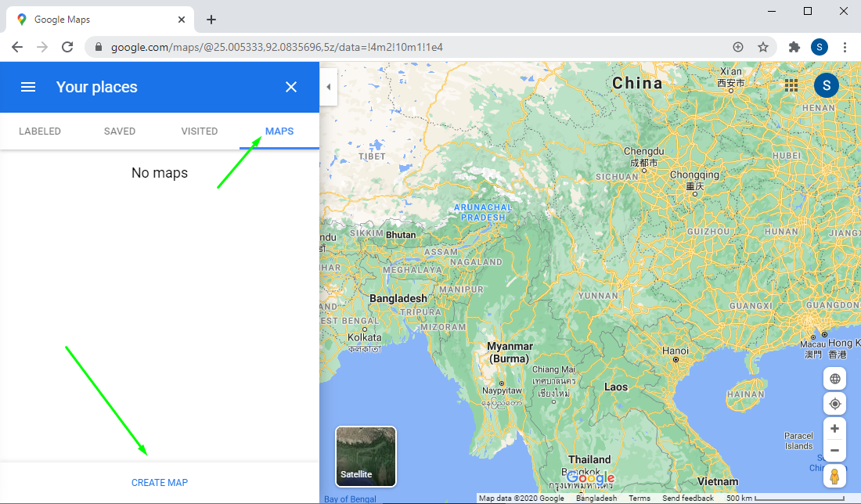Click the Arunachal Pradesh label
The image size is (861, 504).
click(x=483, y=212)
